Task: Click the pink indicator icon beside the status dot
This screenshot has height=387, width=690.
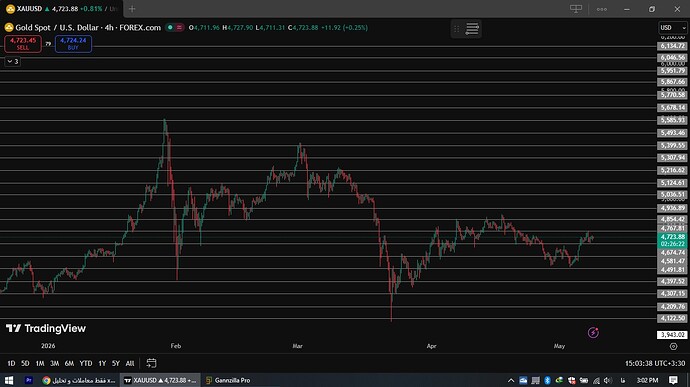Action: click(179, 27)
